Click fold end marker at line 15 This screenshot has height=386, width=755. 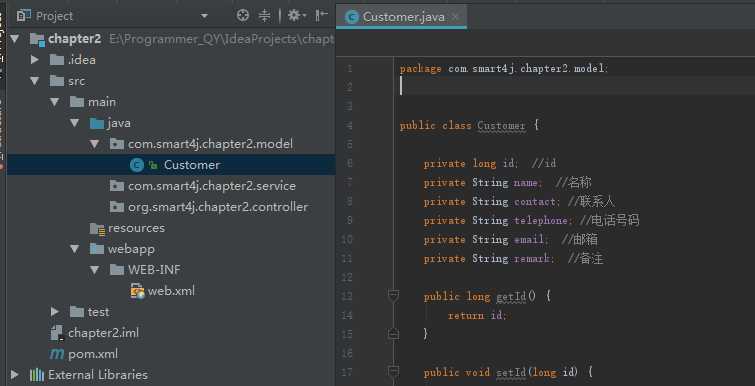(x=393, y=334)
